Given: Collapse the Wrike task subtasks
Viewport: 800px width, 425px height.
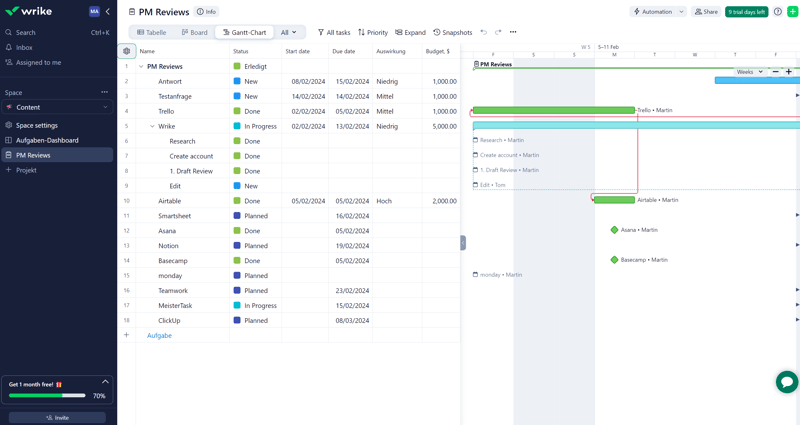Looking at the screenshot, I should 152,126.
